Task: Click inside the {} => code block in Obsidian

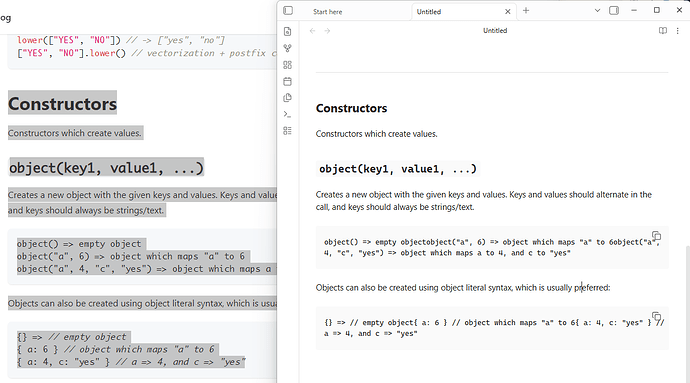Action: point(492,328)
